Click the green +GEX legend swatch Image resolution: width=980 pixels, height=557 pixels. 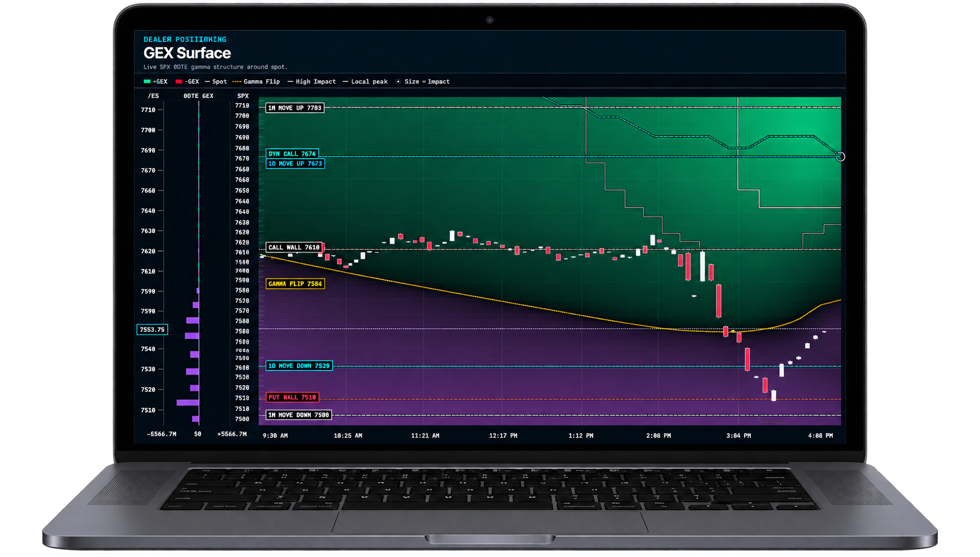point(147,82)
